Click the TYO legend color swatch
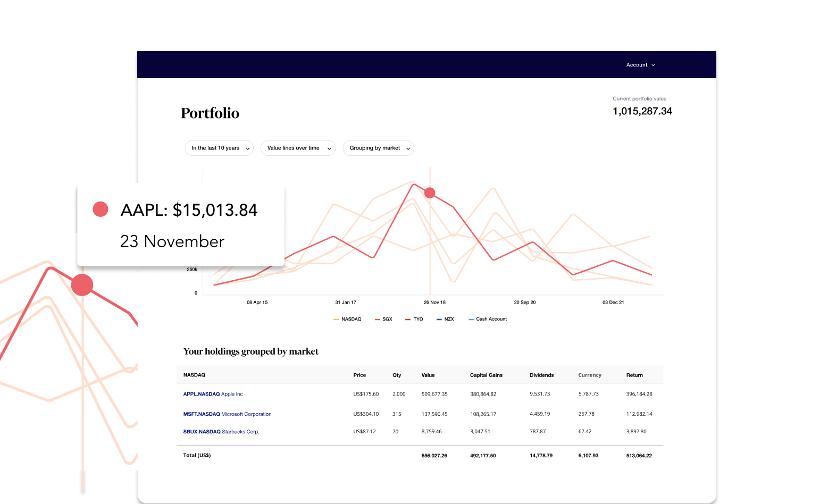This screenshot has height=504, width=820. [x=408, y=320]
